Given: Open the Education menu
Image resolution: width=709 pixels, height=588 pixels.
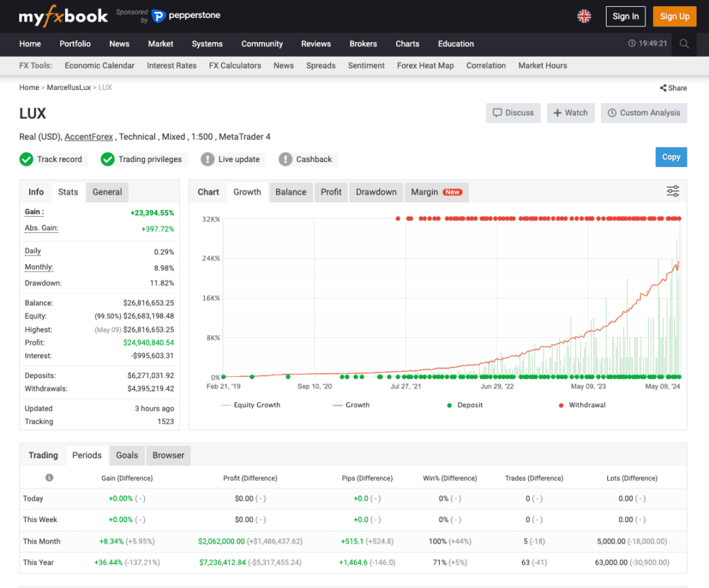Looking at the screenshot, I should click(x=456, y=44).
